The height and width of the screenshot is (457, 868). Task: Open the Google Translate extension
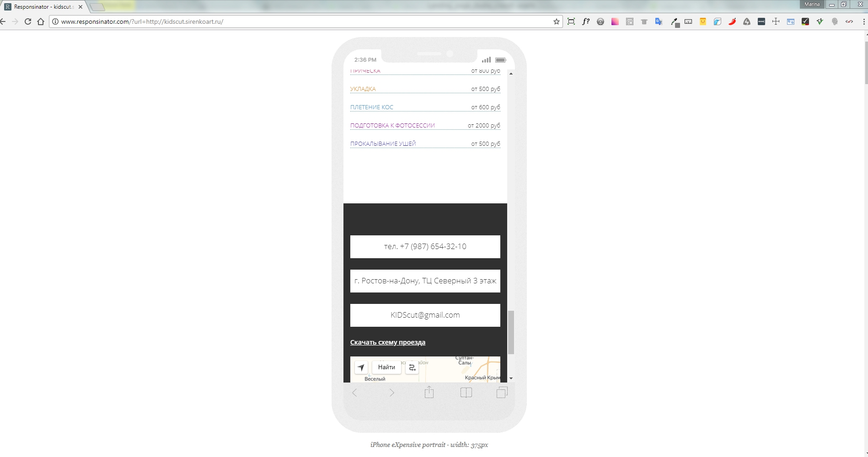pos(659,21)
